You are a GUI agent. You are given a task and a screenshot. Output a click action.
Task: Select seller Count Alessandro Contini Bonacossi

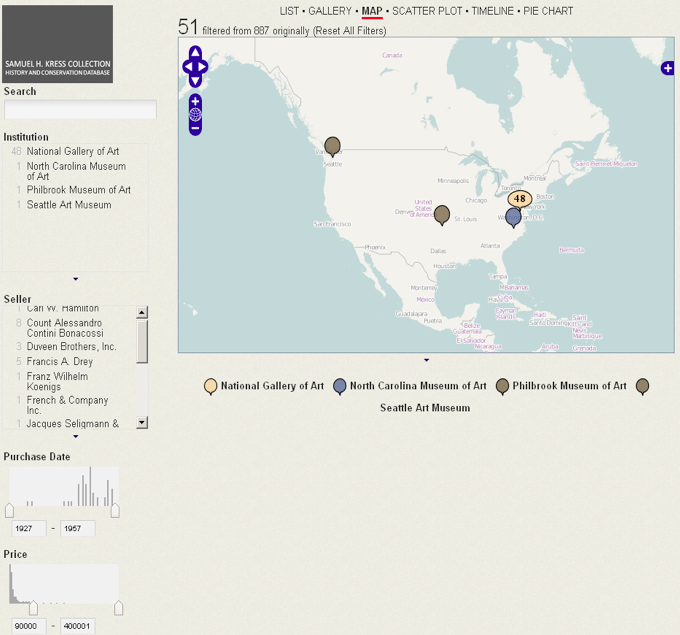[65, 328]
